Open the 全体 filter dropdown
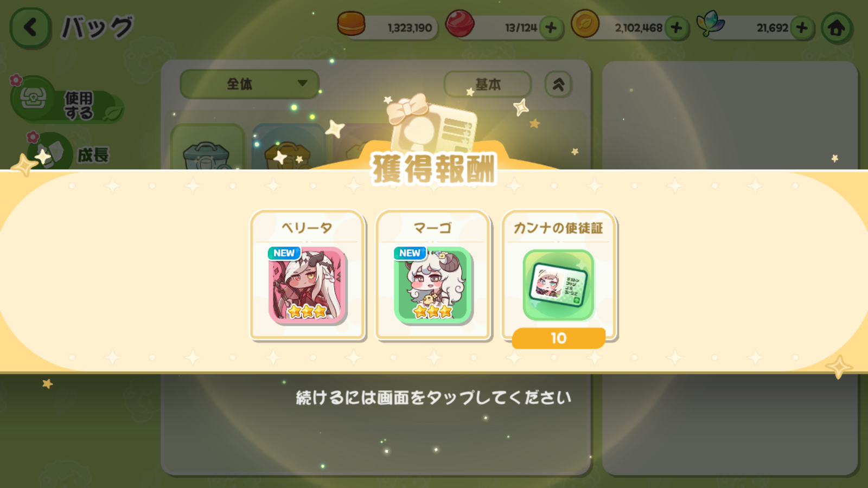 coord(250,84)
